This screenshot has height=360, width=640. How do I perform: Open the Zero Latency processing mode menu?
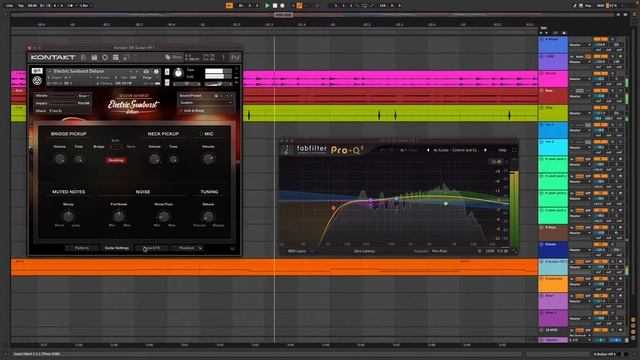click(364, 251)
